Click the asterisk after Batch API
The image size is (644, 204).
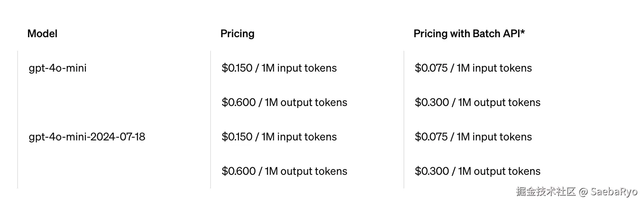click(523, 32)
